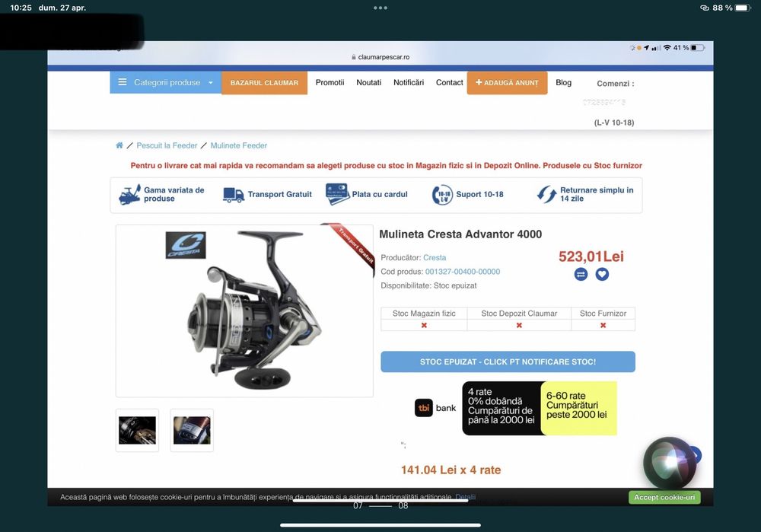Tap the iPad battery indicator

[x=743, y=8]
